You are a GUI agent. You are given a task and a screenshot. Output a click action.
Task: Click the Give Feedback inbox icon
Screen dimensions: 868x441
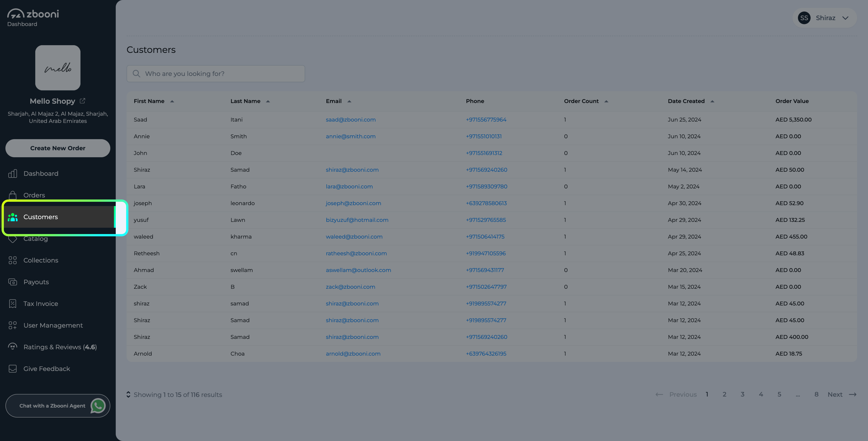click(x=13, y=369)
